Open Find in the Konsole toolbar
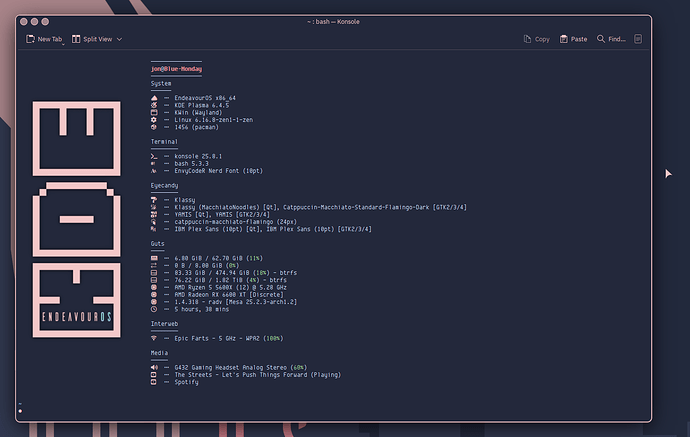Viewport: 690px width, 437px height. click(x=611, y=39)
